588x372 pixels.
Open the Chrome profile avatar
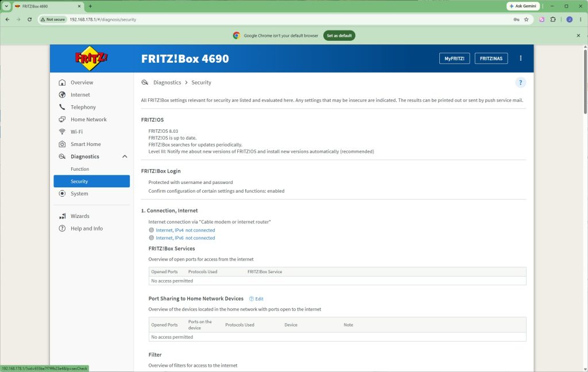coord(569,20)
